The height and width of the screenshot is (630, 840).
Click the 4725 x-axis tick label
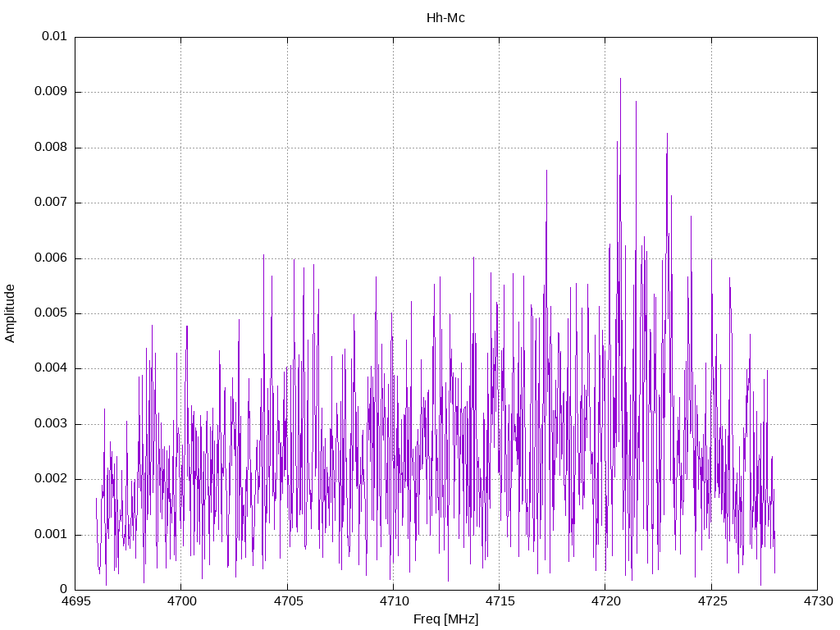point(711,601)
